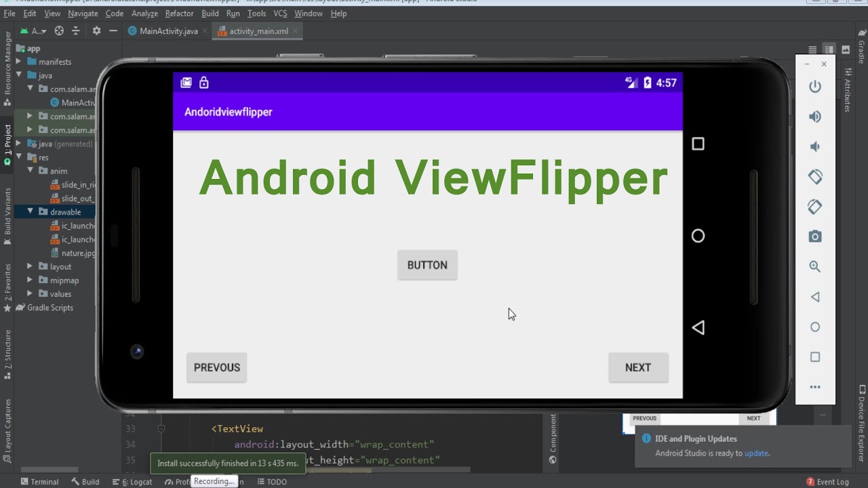This screenshot has height=488, width=868.
Task: Close the activity_main.xml tab
Action: pos(296,31)
